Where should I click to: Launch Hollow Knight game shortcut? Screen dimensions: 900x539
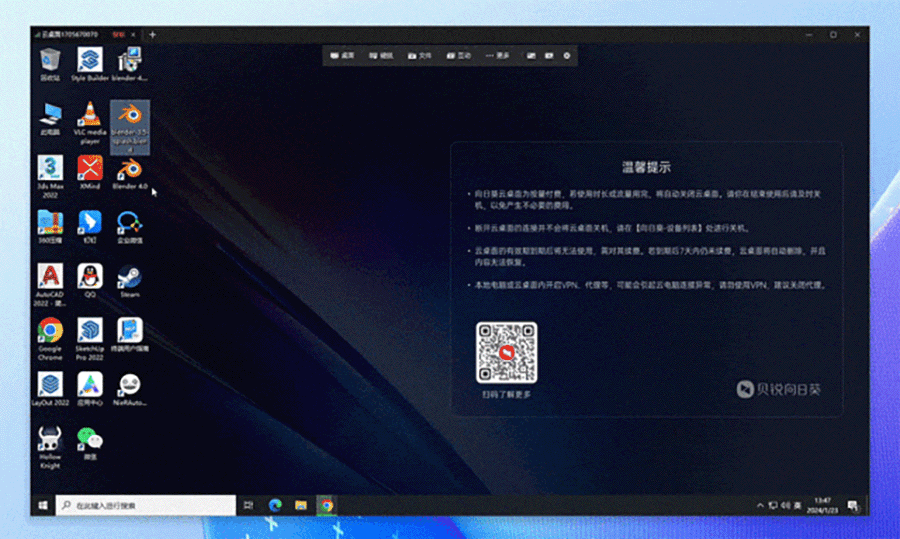pyautogui.click(x=51, y=447)
